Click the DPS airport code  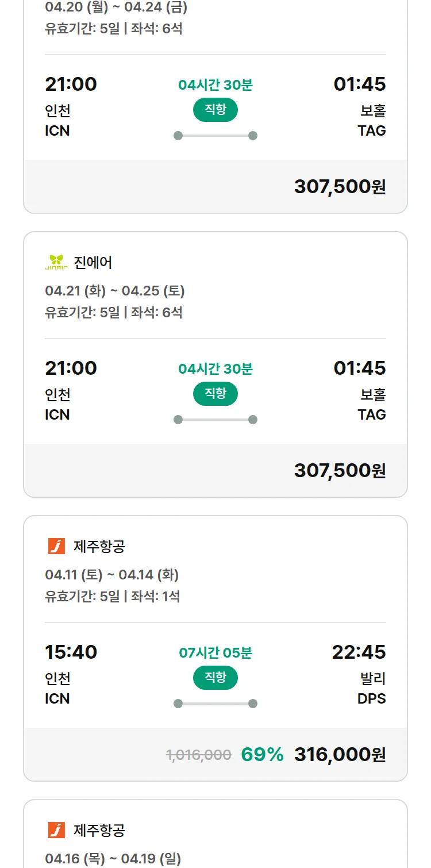[x=371, y=699]
